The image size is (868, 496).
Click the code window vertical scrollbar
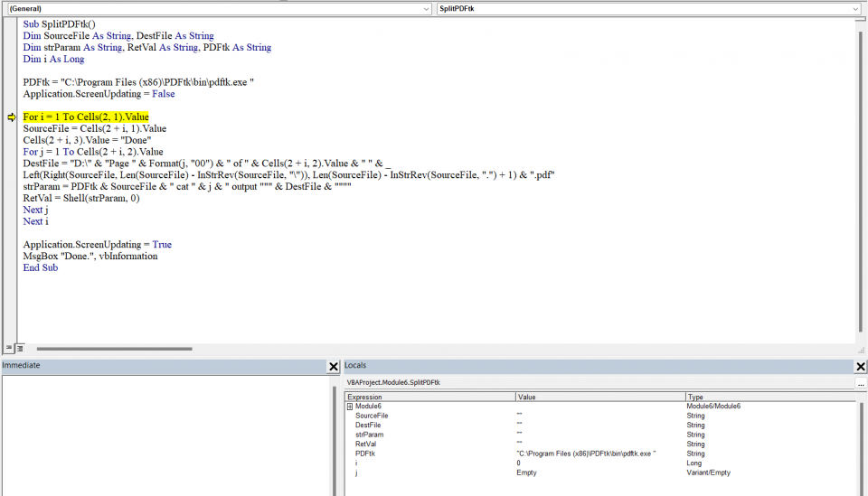point(860,181)
